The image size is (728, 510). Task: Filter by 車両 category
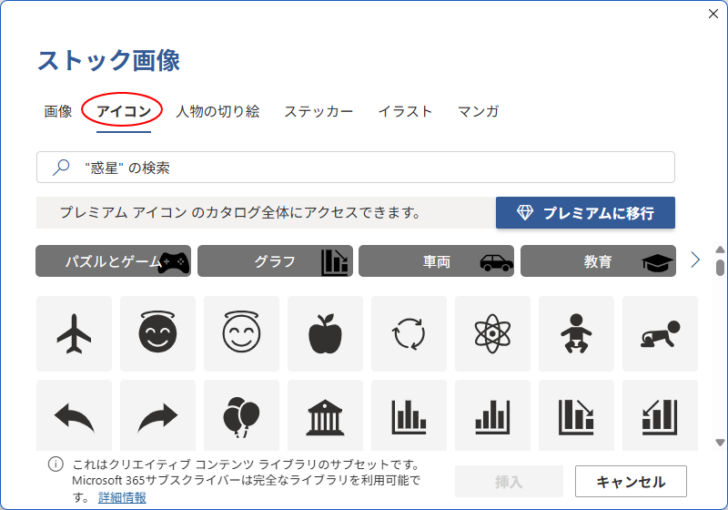pos(436,261)
